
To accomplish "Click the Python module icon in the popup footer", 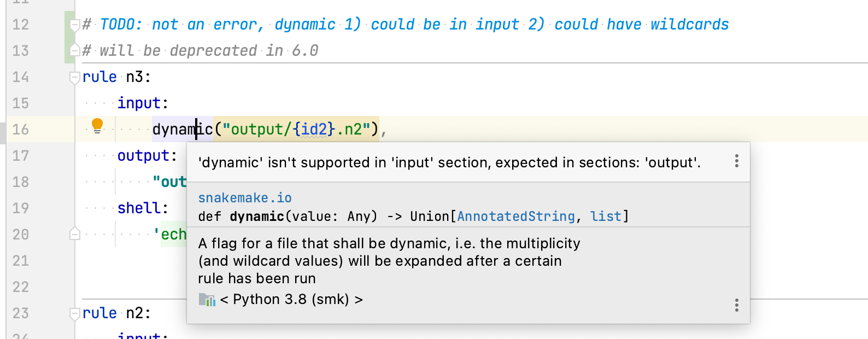I will (x=207, y=300).
